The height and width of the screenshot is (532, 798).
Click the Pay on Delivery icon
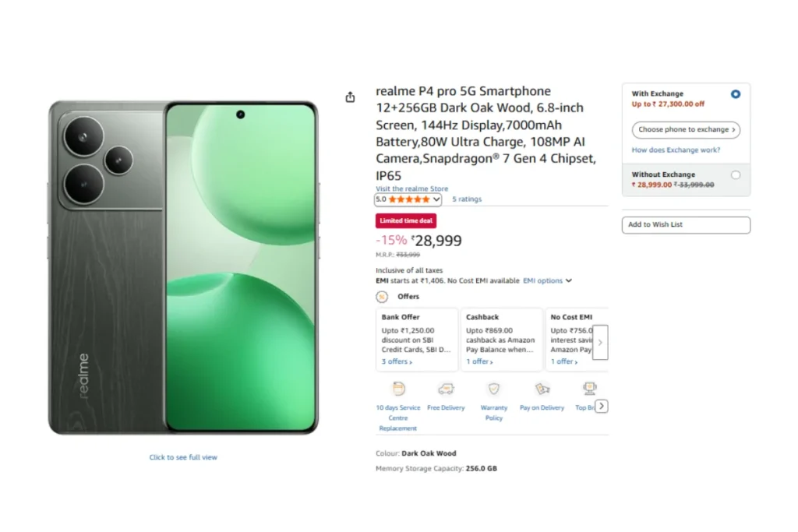[542, 389]
